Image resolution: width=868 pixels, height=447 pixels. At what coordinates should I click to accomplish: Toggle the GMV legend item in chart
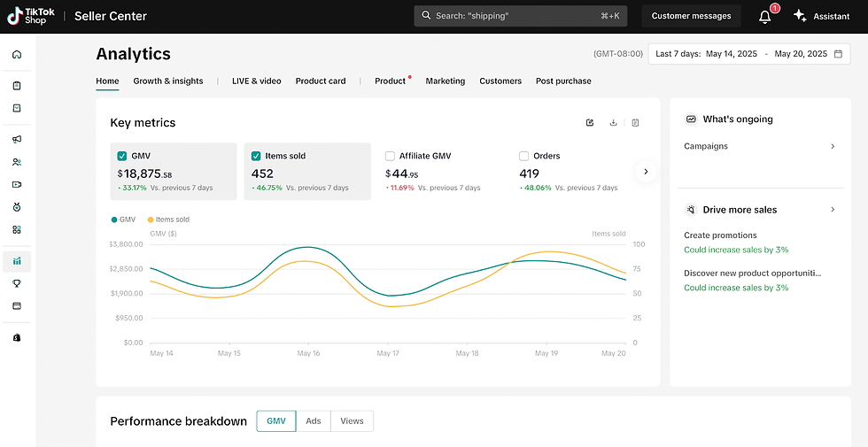click(123, 220)
